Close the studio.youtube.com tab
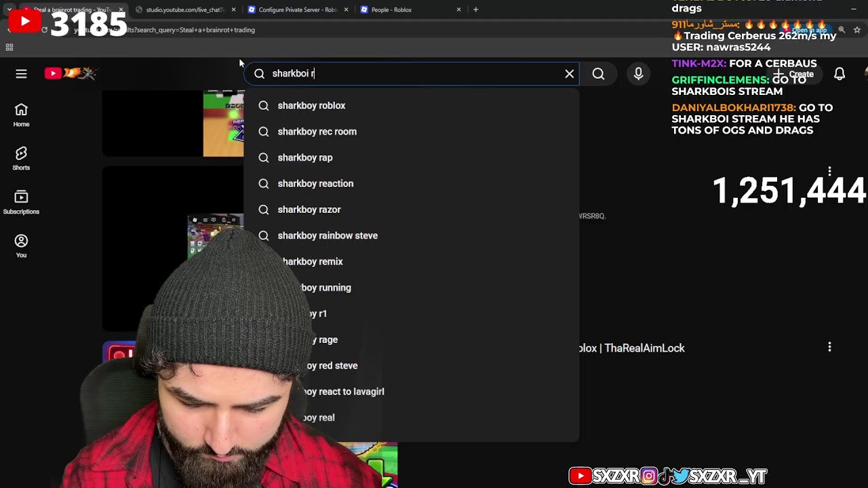This screenshot has height=488, width=868. pyautogui.click(x=234, y=9)
